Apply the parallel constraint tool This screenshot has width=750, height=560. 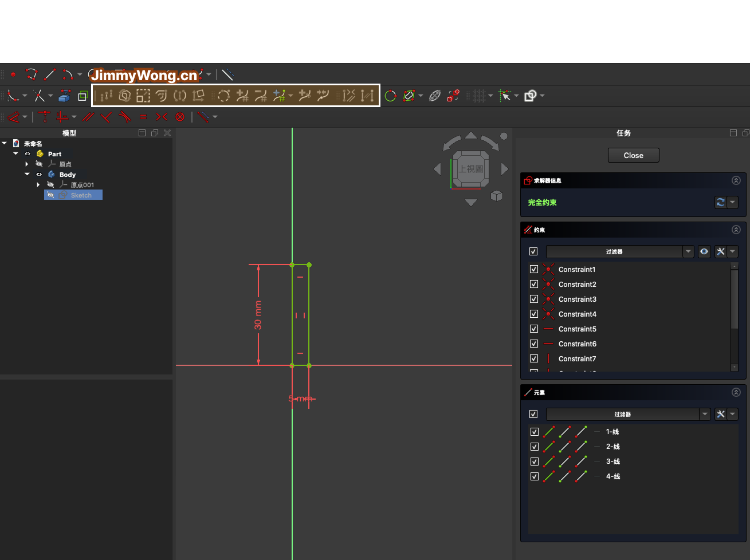[x=88, y=117]
